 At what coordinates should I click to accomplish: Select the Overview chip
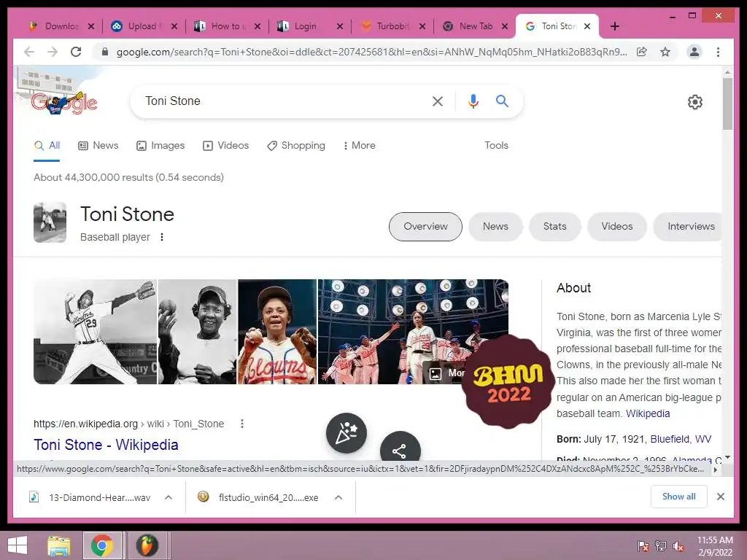[x=425, y=227]
